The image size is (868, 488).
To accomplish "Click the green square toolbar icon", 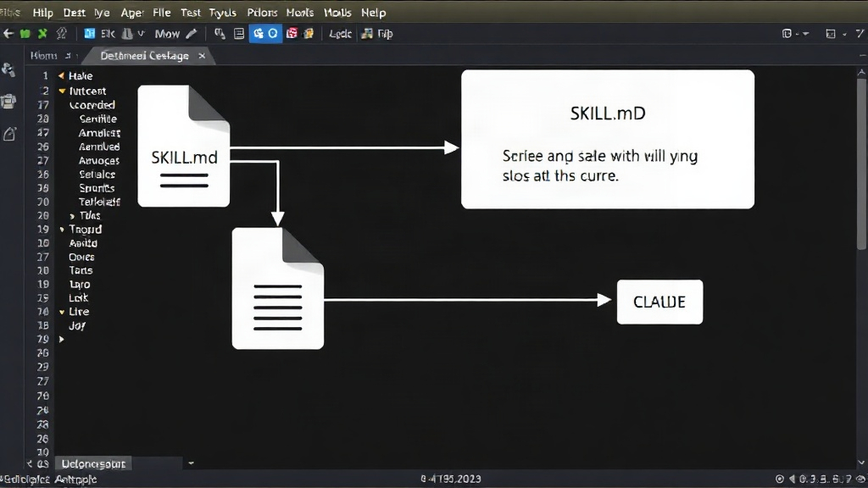I will point(25,34).
